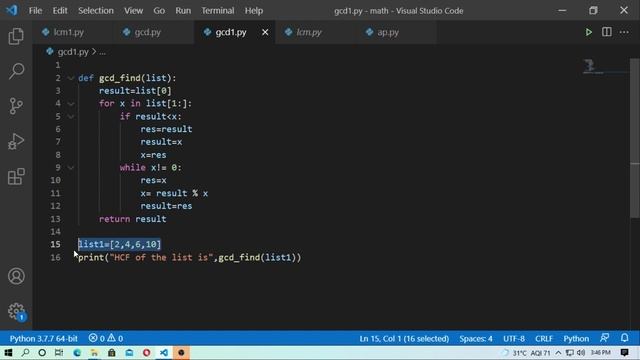Split the editor to the right
The width and height of the screenshot is (640, 360).
(607, 32)
